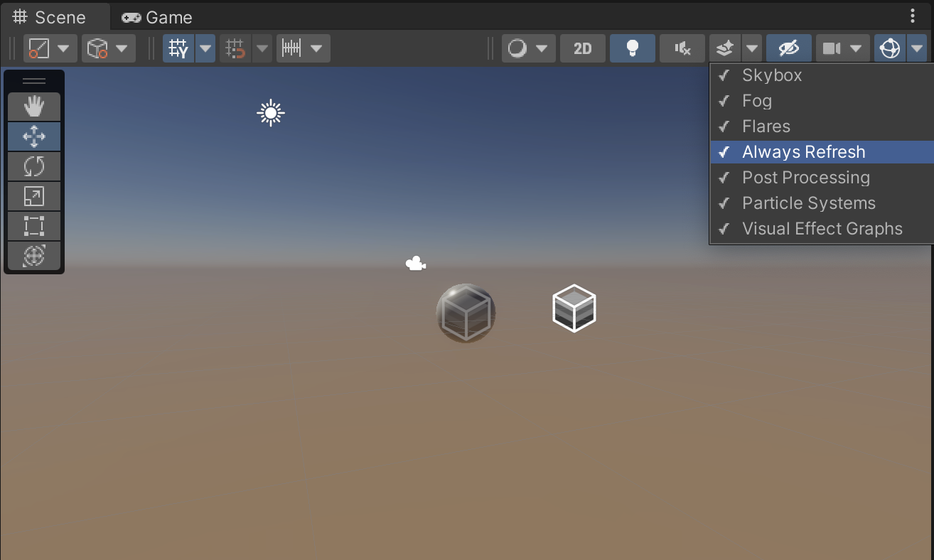The image size is (934, 560).
Task: Click the camera gizmo in scene
Action: point(416,264)
